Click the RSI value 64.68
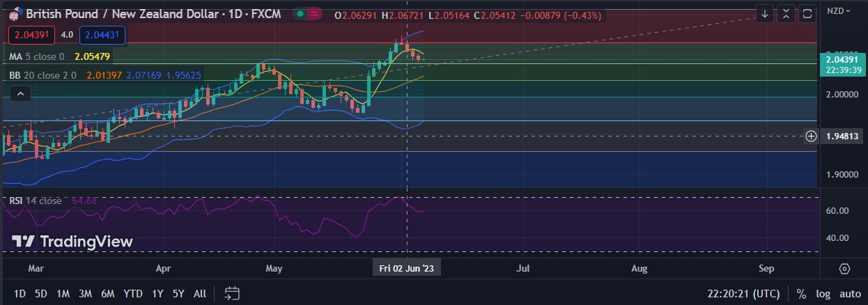This screenshot has height=305, width=868. pyautogui.click(x=84, y=201)
